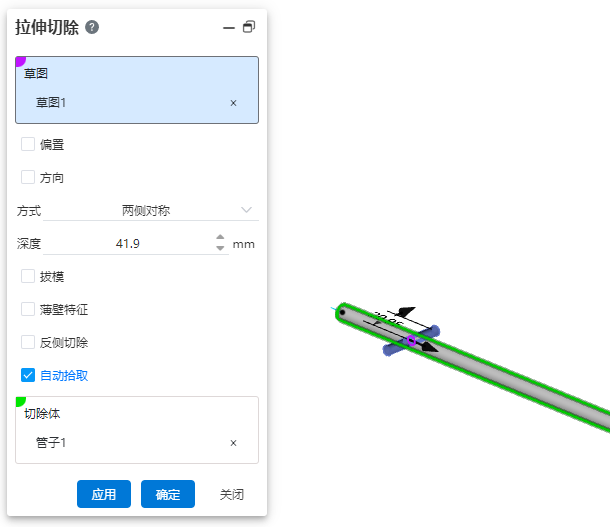Click the restore window icon in dialog header
This screenshot has width=610, height=527.
pos(249,27)
